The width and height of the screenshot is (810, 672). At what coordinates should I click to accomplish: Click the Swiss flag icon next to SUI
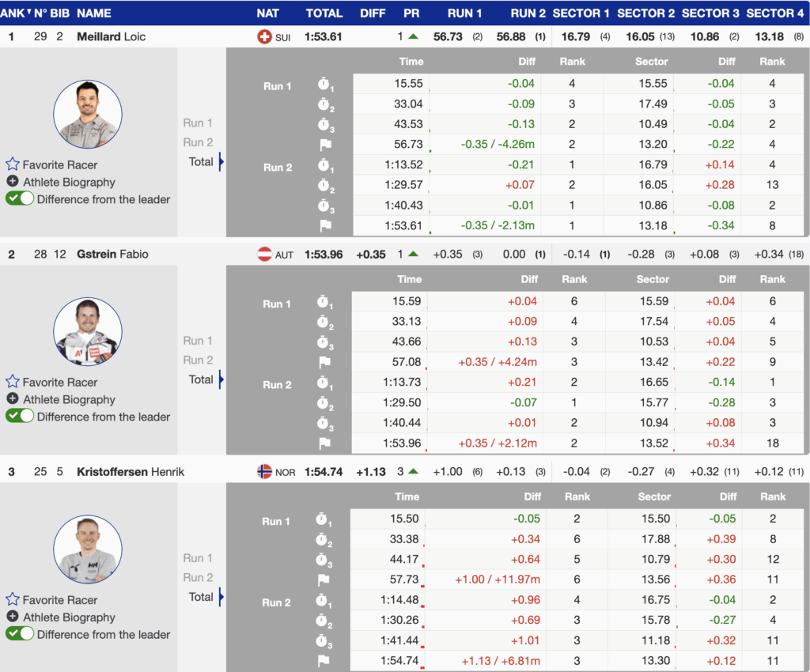[x=265, y=37]
